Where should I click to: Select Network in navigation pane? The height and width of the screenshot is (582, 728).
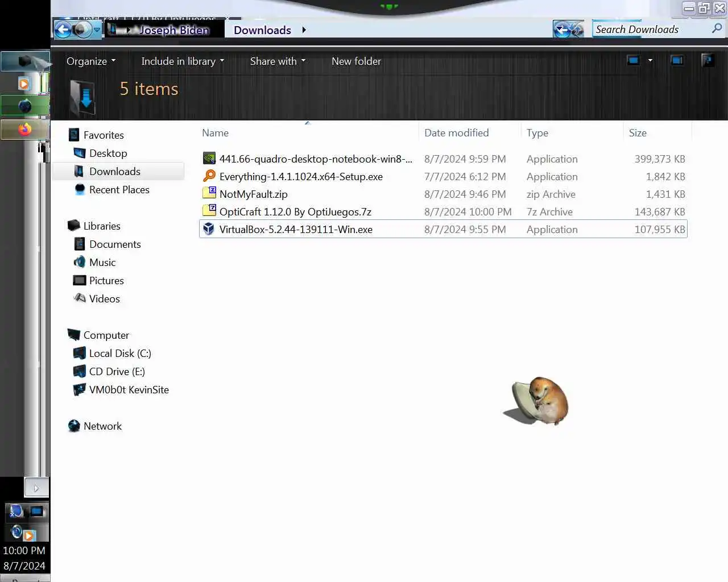(102, 426)
